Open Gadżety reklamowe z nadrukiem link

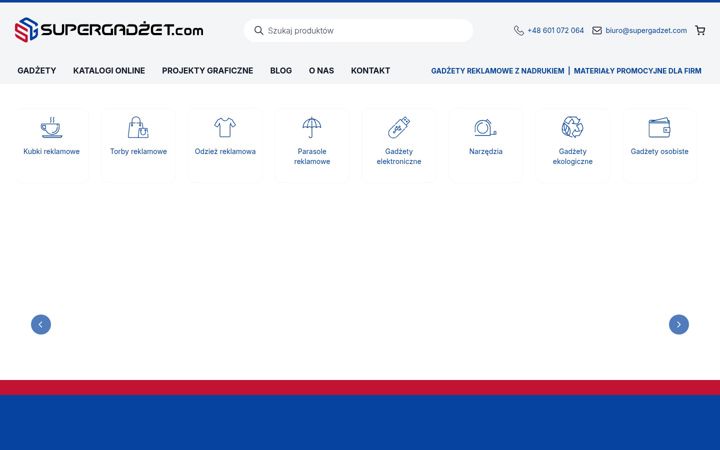click(497, 71)
